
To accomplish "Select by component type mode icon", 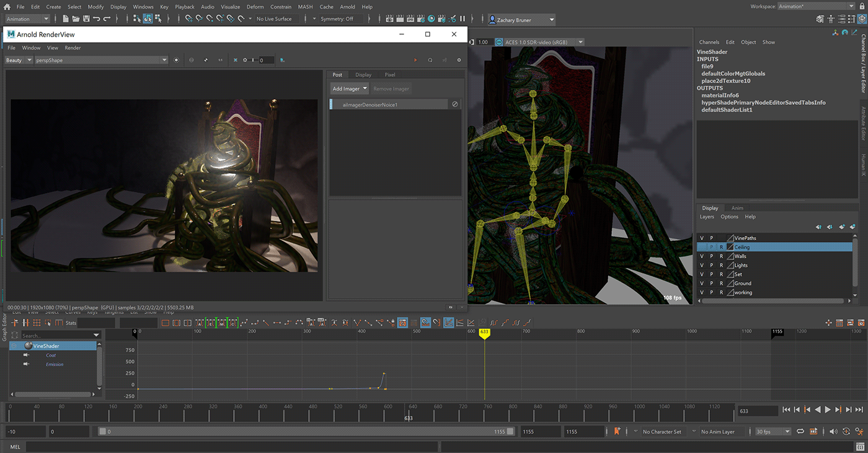I will click(x=158, y=19).
